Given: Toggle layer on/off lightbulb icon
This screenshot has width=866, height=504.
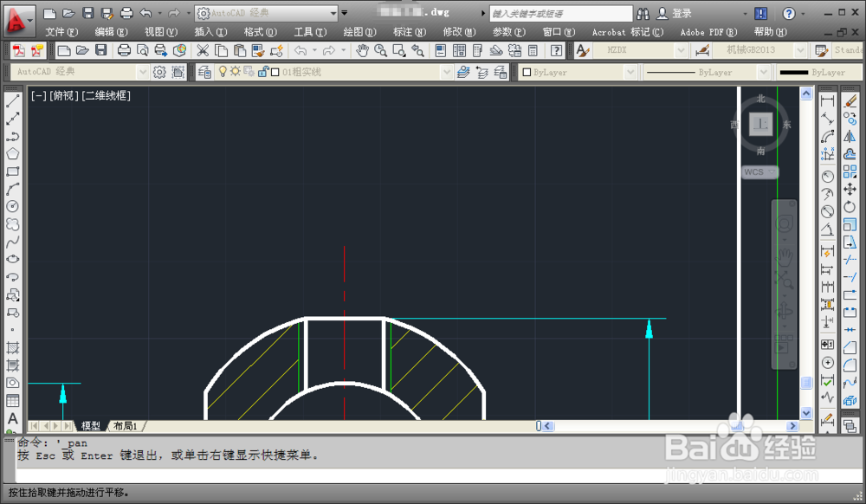Looking at the screenshot, I should click(223, 72).
